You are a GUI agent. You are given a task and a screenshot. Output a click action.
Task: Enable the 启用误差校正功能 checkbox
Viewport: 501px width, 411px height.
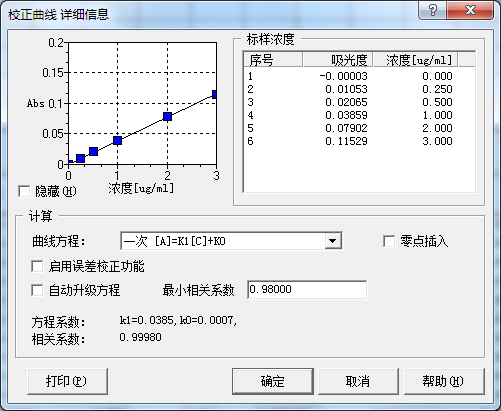point(37,266)
